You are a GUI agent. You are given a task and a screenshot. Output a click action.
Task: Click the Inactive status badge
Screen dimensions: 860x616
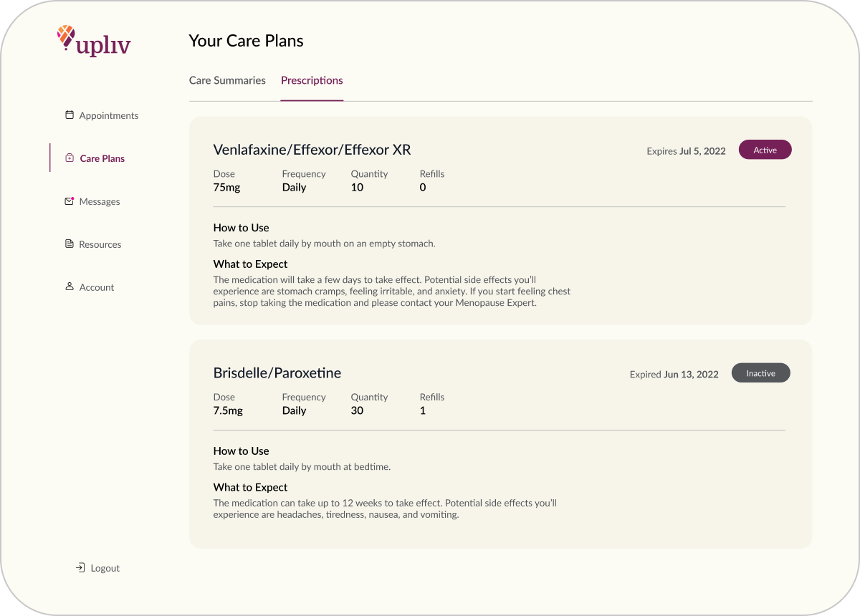760,373
